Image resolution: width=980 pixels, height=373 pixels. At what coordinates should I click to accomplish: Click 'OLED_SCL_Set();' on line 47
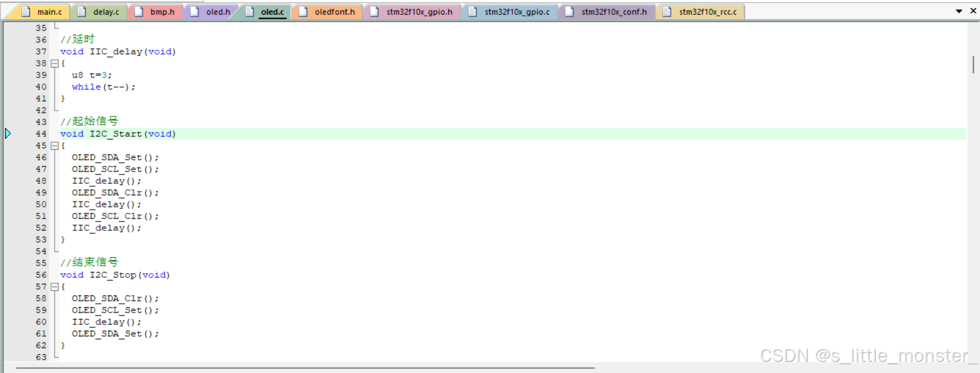click(x=115, y=169)
